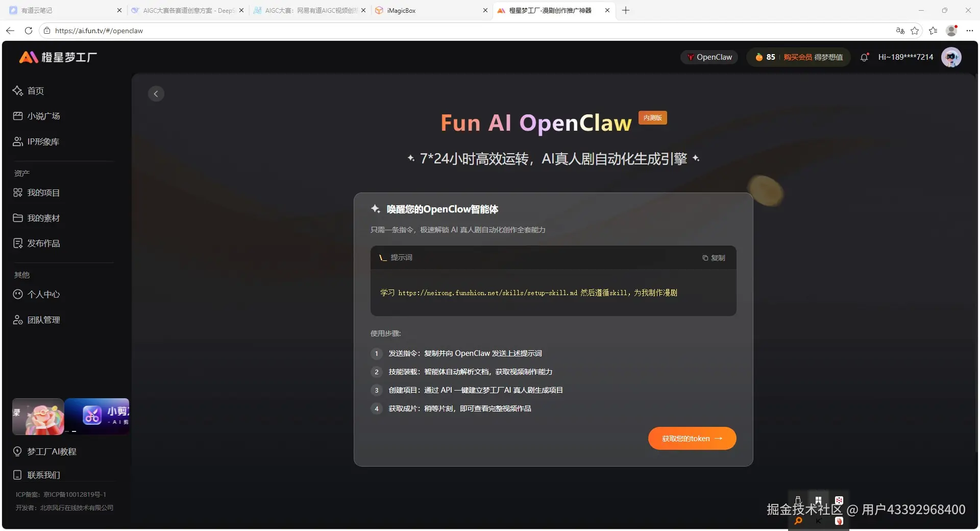Click 购买会员 link
The width and height of the screenshot is (980, 531).
pyautogui.click(x=797, y=57)
